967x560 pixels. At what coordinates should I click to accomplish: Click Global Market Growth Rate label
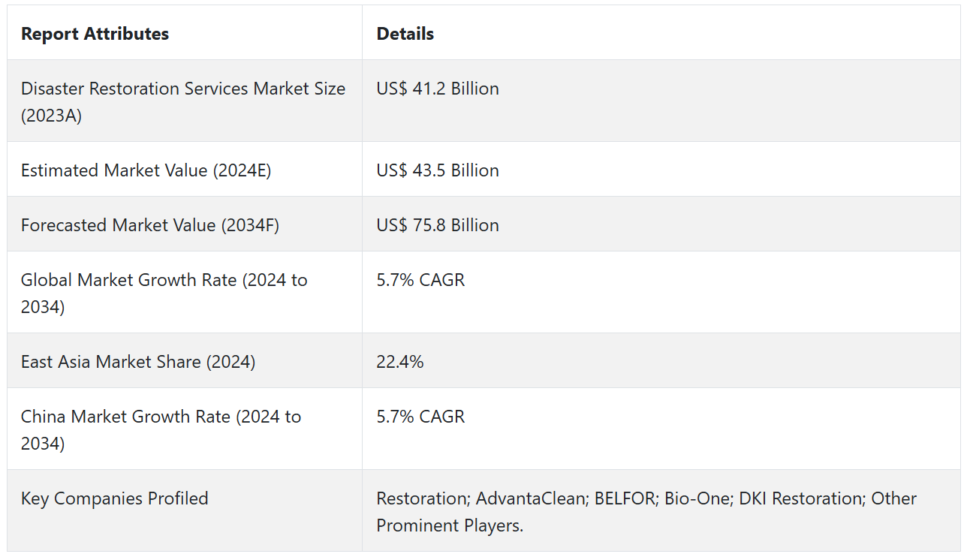pyautogui.click(x=164, y=293)
